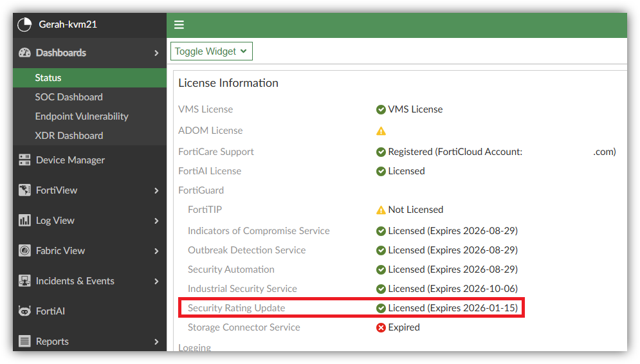Viewport: 640px width, 364px height.
Task: Click the FortiView map icon
Action: point(24,190)
